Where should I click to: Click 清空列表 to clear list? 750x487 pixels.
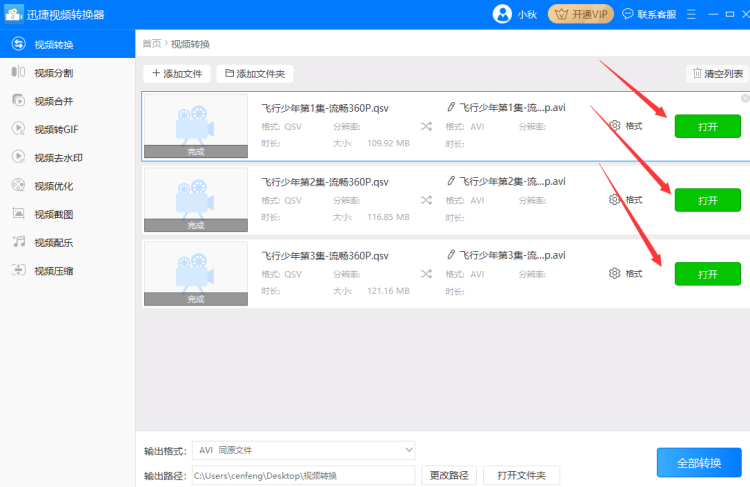pos(717,74)
